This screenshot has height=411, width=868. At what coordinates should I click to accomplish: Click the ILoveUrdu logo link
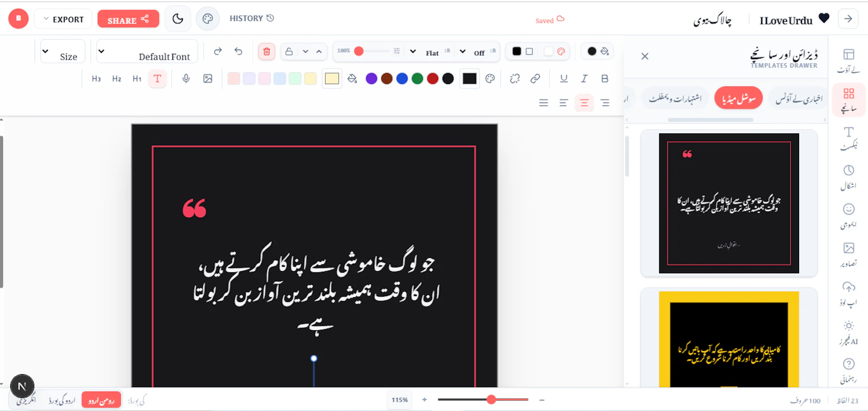pyautogui.click(x=794, y=20)
